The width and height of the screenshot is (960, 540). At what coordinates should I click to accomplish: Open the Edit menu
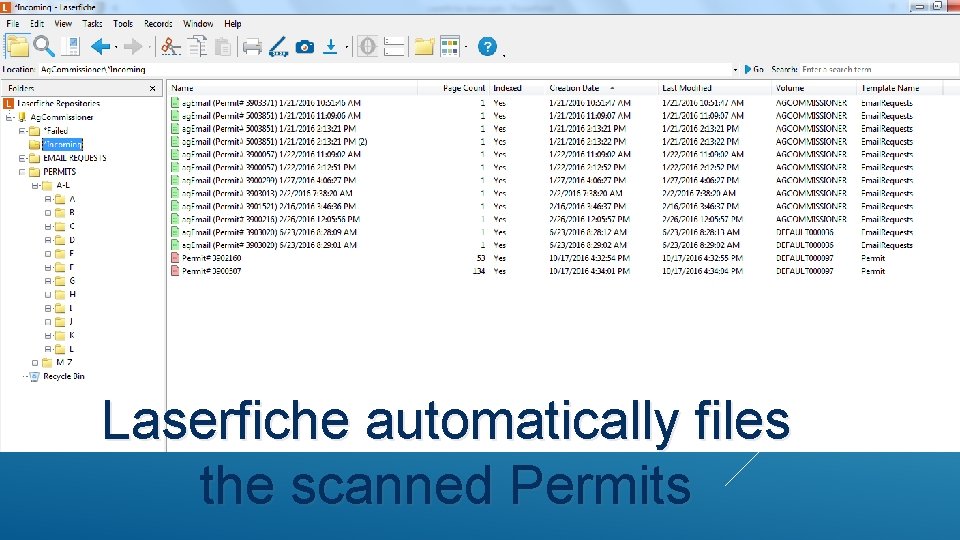pos(37,24)
